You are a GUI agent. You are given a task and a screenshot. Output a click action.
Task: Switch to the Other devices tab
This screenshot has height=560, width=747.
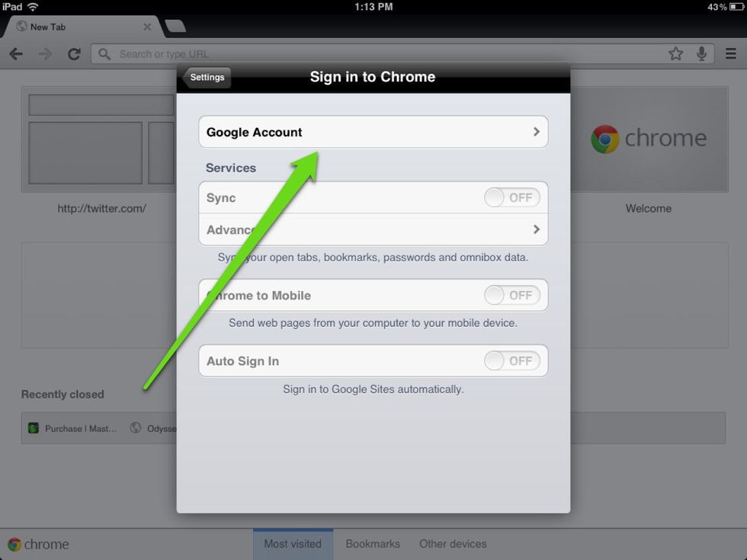[x=453, y=544]
